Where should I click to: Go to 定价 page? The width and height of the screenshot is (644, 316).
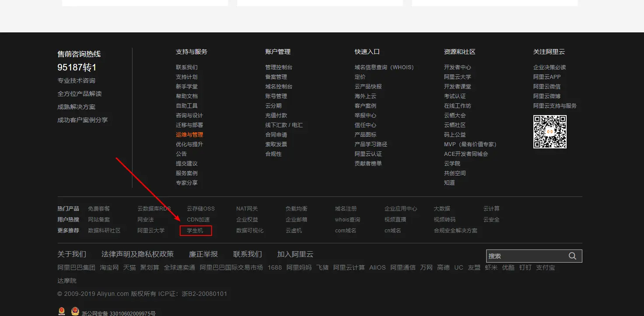[x=360, y=77]
